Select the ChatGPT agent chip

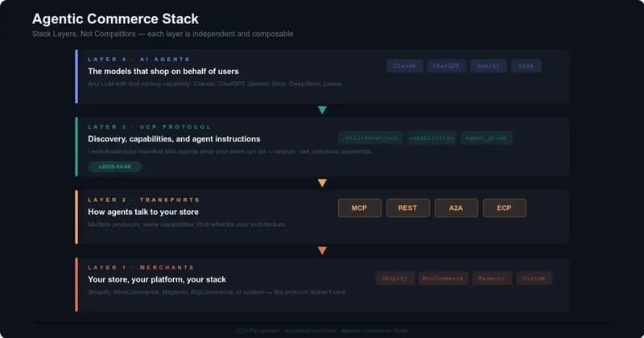[x=446, y=66]
